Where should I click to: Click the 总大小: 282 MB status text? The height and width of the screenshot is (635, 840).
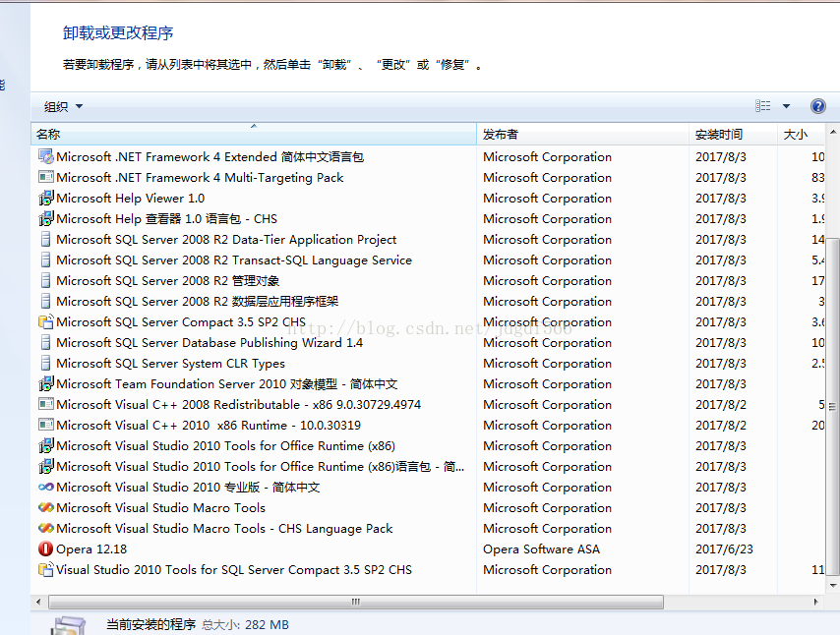click(x=245, y=625)
